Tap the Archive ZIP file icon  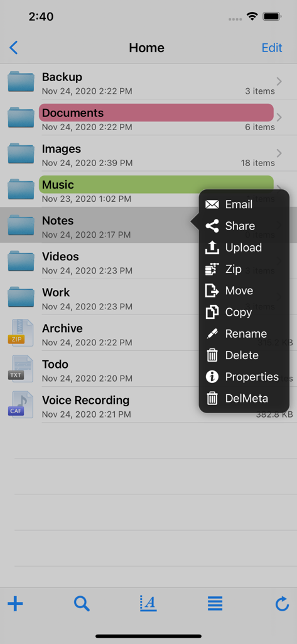coord(21,333)
